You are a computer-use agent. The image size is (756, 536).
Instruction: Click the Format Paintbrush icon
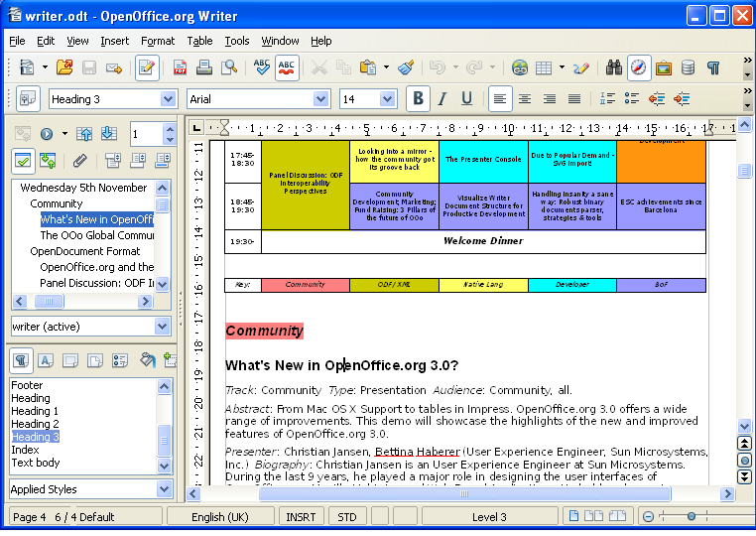pyautogui.click(x=406, y=68)
